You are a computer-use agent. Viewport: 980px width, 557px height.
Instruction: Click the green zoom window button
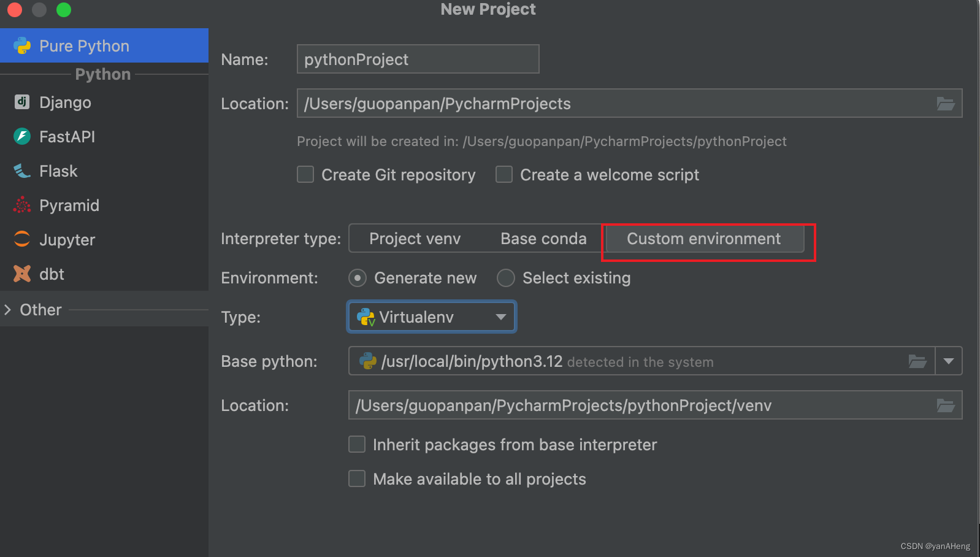[x=64, y=10]
